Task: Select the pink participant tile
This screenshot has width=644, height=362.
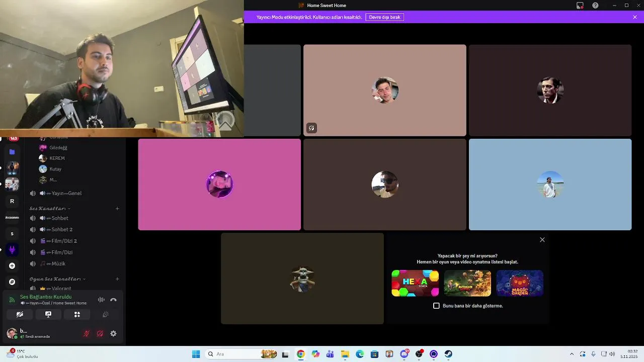Action: [219, 185]
